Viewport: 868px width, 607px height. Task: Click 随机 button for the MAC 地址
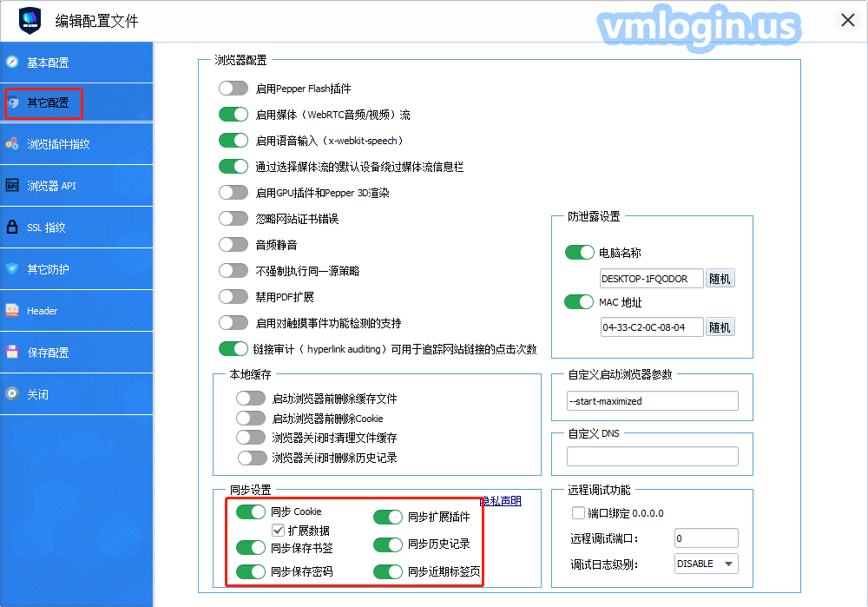[720, 327]
